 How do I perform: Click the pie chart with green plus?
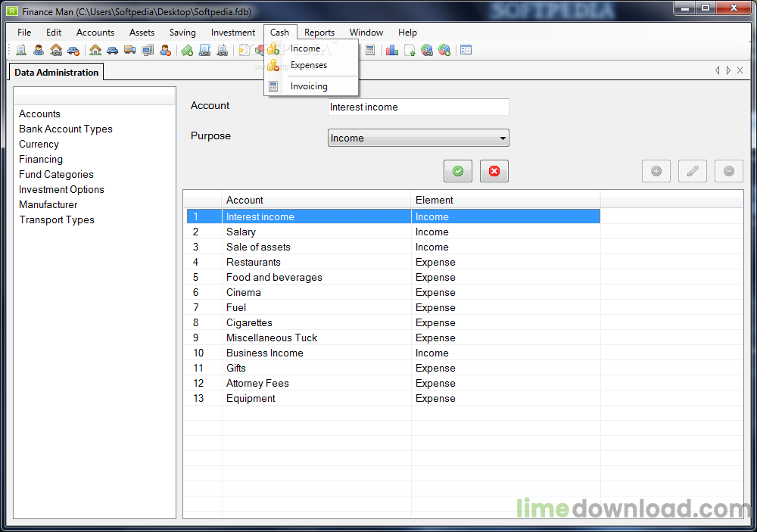click(444, 50)
